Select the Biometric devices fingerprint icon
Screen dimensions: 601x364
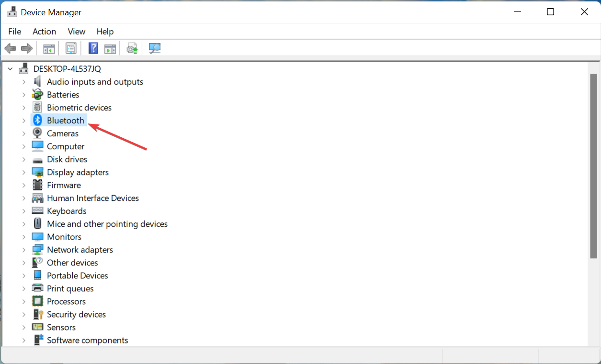click(37, 108)
